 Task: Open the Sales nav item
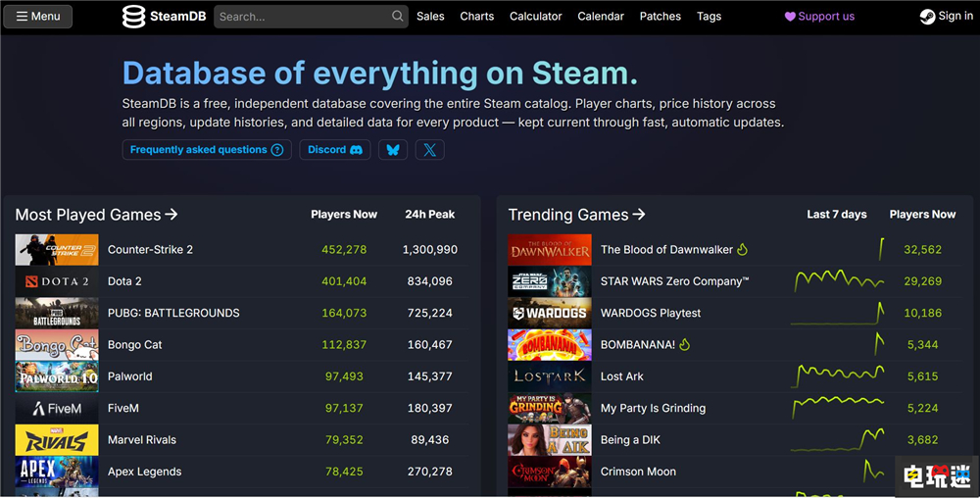(430, 17)
